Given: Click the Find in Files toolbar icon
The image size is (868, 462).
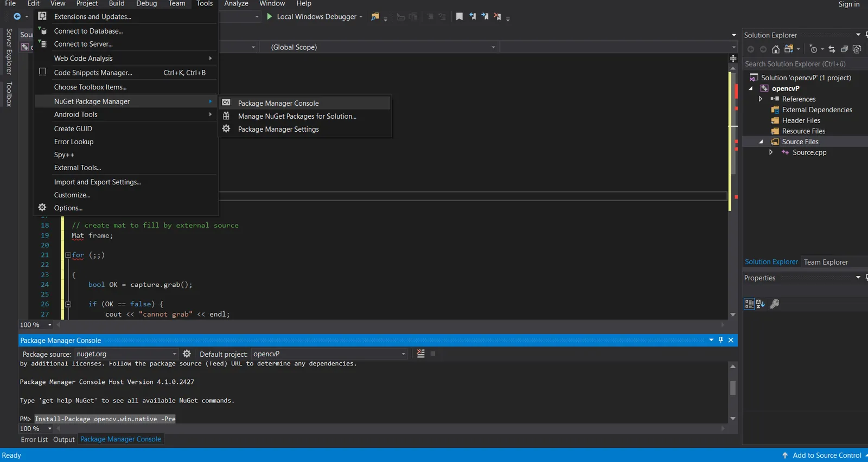Looking at the screenshot, I should point(375,17).
